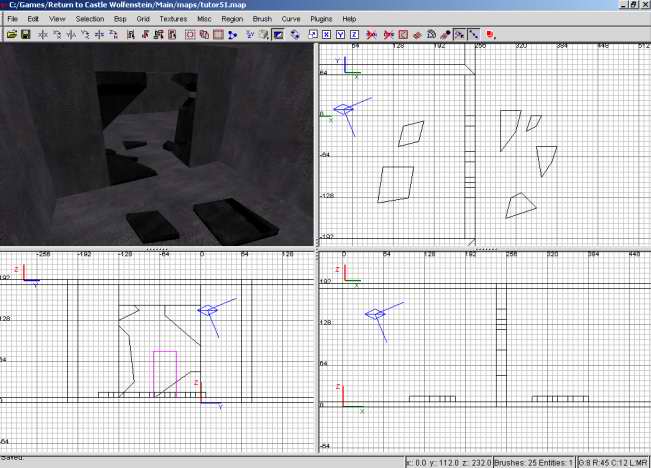The width and height of the screenshot is (651, 468).
Task: Click the Open folder icon in toolbar
Action: click(12, 34)
